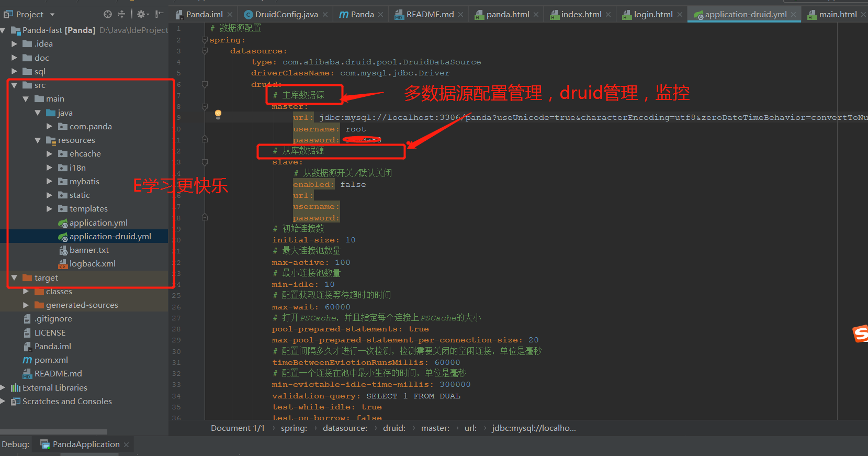Click the External Libraries bars icon
This screenshot has height=456, width=868.
(16, 388)
